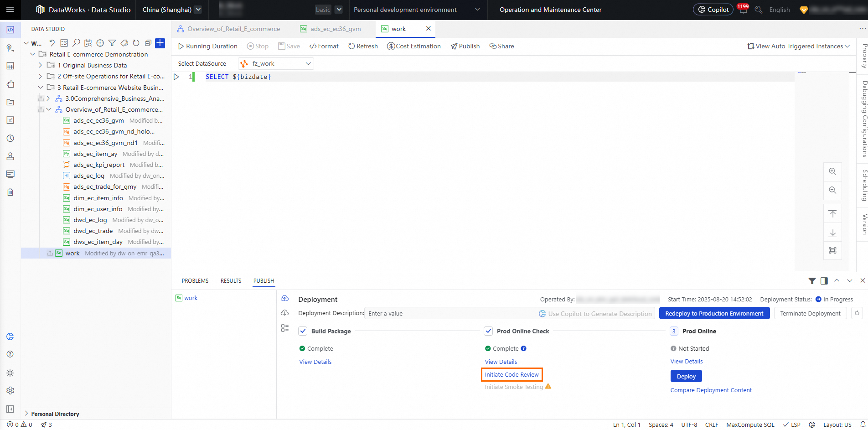Viewport: 868px width, 430px height.
Task: Collapse all folders using stacked squares icon
Action: coord(148,43)
